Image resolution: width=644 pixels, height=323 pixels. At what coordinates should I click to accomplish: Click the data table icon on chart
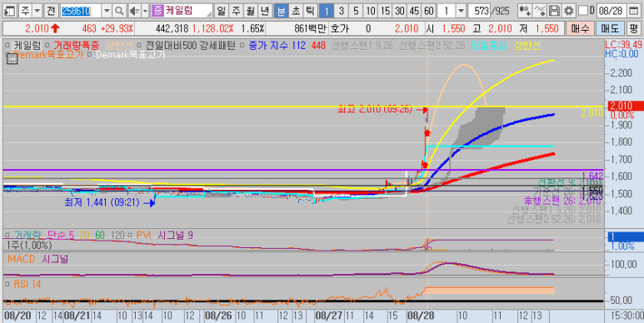tap(12, 59)
